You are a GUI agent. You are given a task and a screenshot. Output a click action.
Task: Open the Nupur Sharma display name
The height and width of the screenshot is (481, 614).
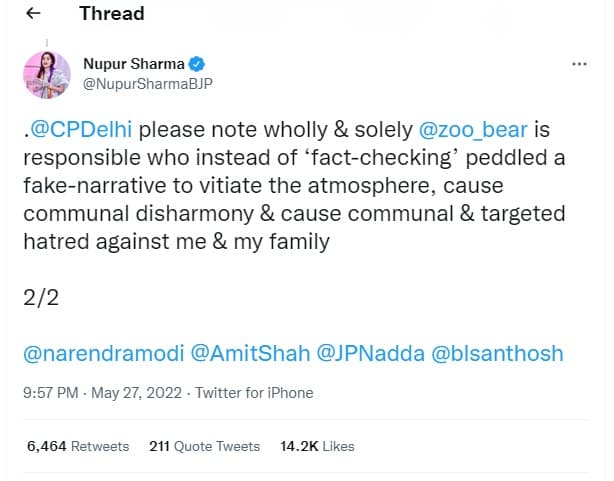click(x=134, y=64)
